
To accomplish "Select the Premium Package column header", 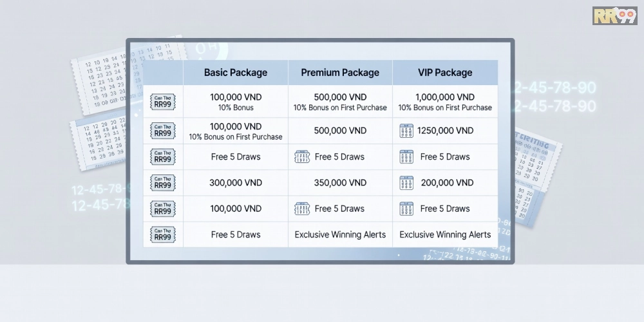I will 340,73.
